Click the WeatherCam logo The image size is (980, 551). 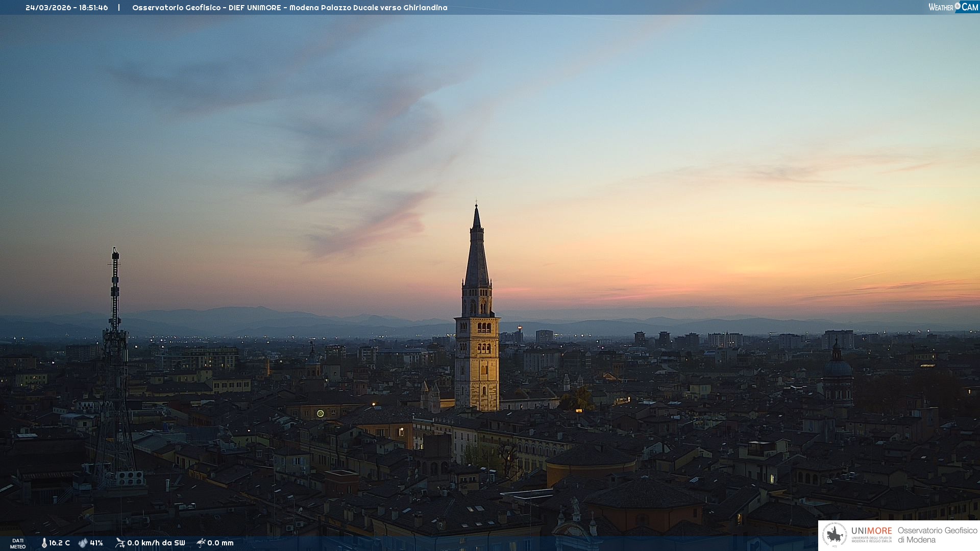[952, 7]
